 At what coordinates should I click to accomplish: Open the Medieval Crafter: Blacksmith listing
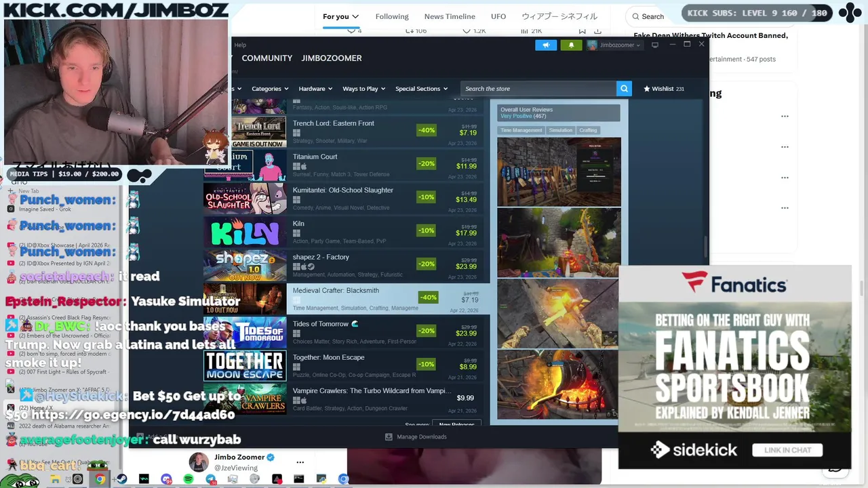tap(346, 299)
